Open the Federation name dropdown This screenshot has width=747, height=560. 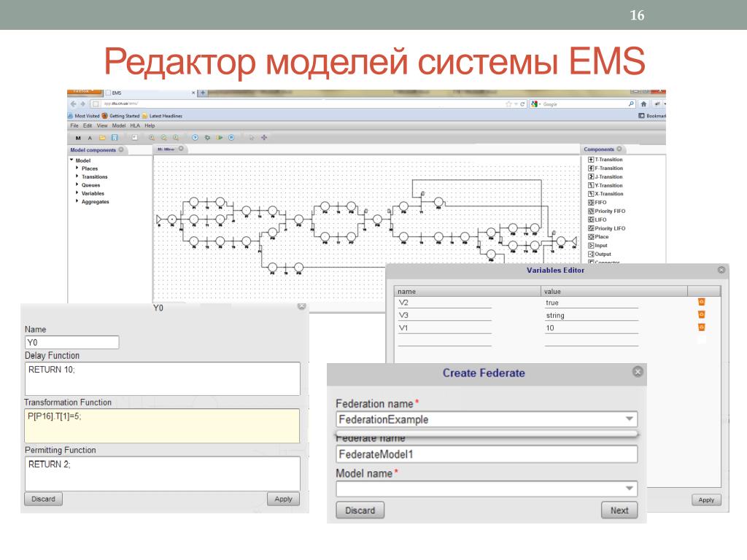coord(630,419)
